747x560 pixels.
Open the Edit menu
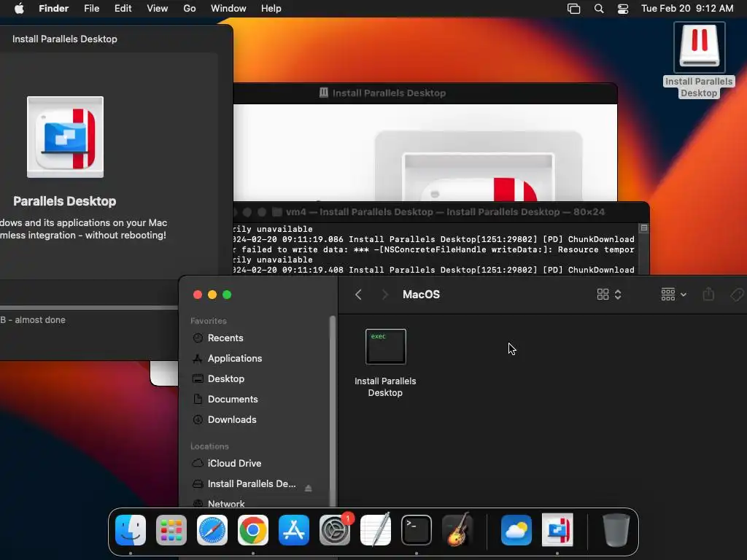123,9
